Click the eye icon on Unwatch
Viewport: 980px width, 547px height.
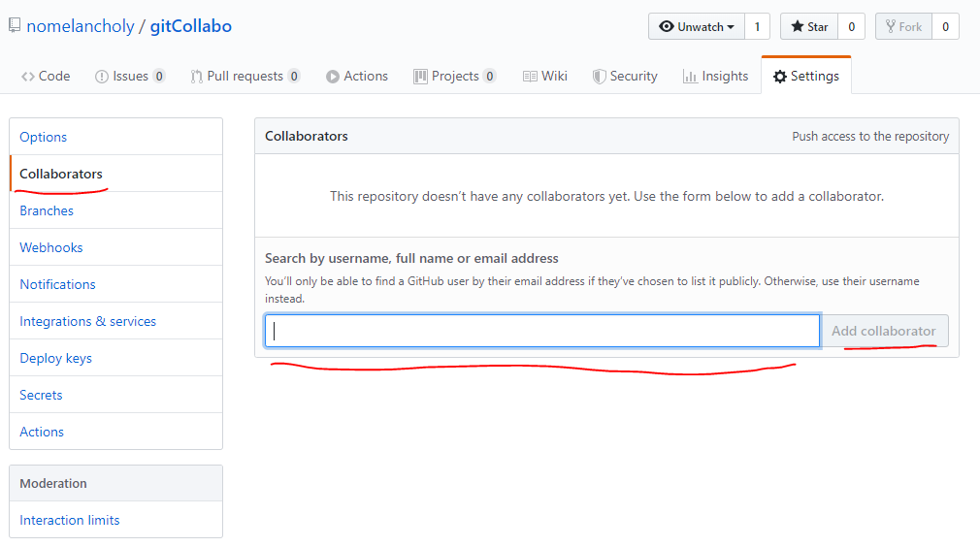[x=667, y=26]
